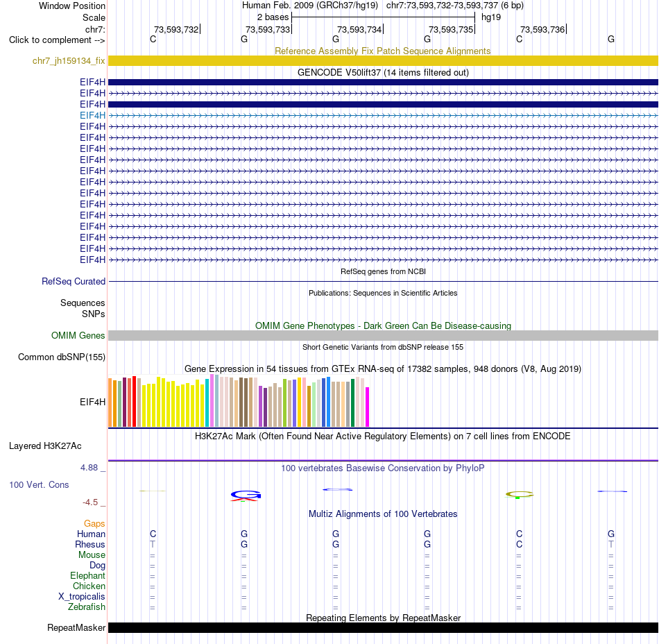This screenshot has width=659, height=644.
Task: Click the 'Click to complement -->' label
Action: pyautogui.click(x=57, y=40)
